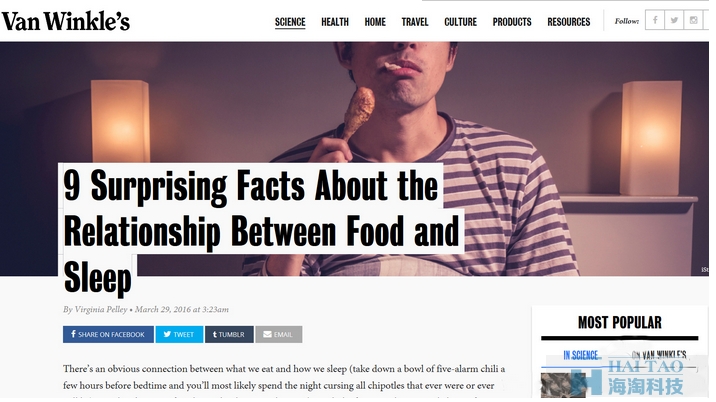The image size is (716, 402).
Task: Click the Tweet share button
Action: coord(179,334)
